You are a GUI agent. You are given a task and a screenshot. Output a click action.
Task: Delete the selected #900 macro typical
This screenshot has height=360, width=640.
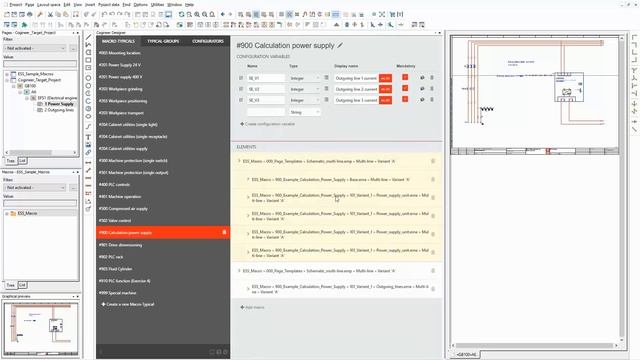pyautogui.click(x=224, y=232)
